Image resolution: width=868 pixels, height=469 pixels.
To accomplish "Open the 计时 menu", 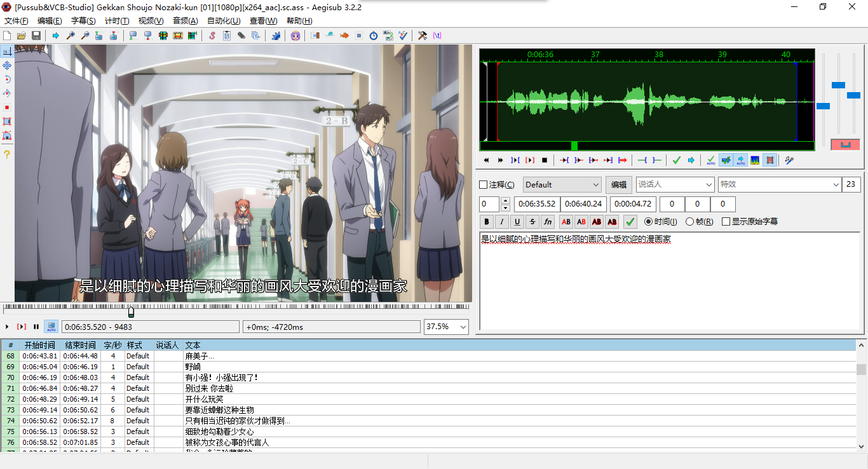I will (x=117, y=21).
